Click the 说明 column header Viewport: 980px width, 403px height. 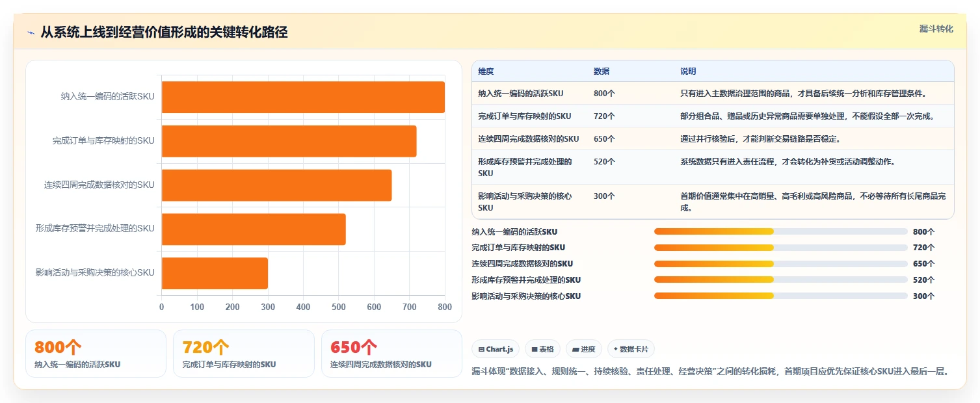coord(688,71)
